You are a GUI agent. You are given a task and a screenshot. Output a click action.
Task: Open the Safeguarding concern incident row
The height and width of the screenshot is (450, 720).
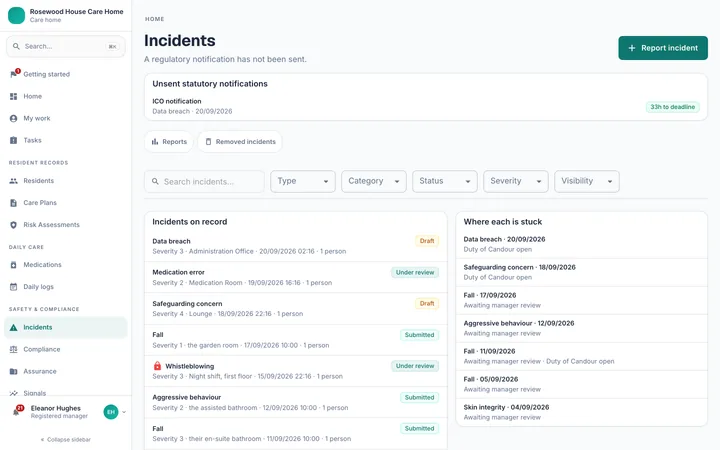tap(296, 309)
